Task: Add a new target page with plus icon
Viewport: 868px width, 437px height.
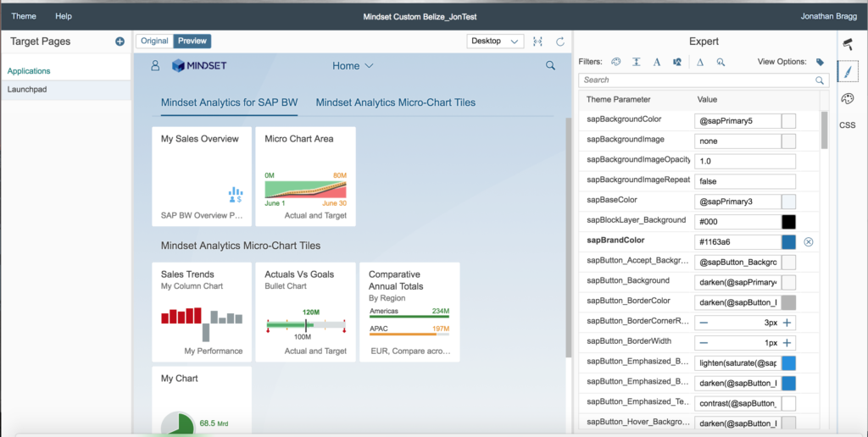Action: pyautogui.click(x=120, y=41)
